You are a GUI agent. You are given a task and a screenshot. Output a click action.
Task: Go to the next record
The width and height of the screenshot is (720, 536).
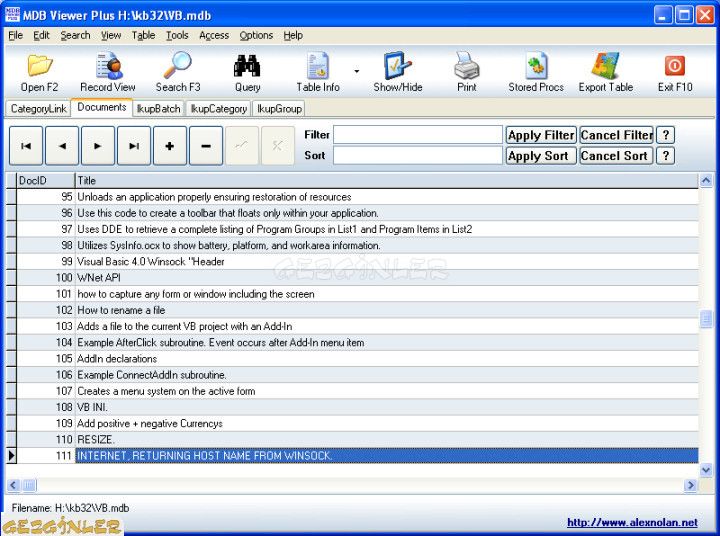tap(98, 146)
